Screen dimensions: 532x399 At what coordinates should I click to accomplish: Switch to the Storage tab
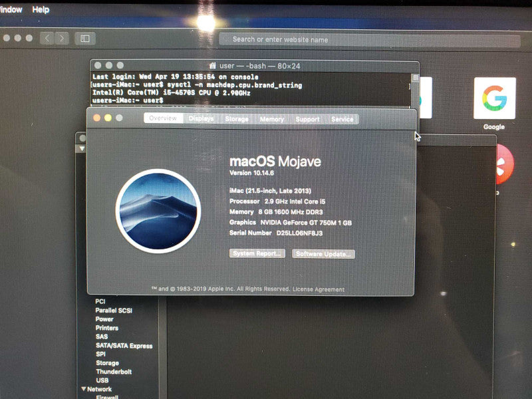(237, 119)
